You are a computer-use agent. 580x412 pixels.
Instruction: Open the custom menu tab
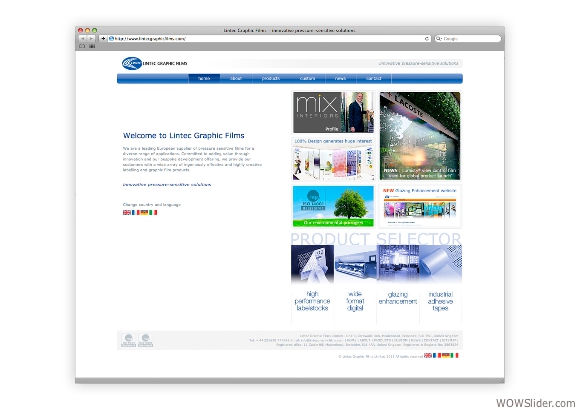pos(307,78)
